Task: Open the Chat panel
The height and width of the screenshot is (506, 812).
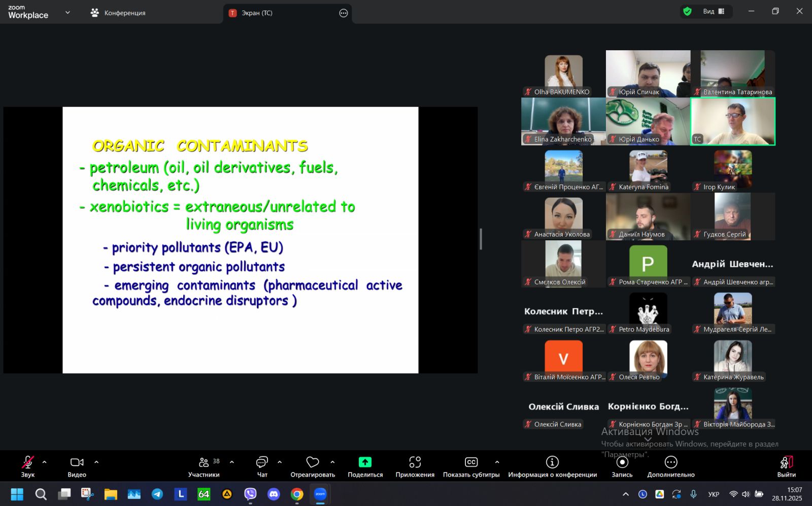Action: point(262,462)
